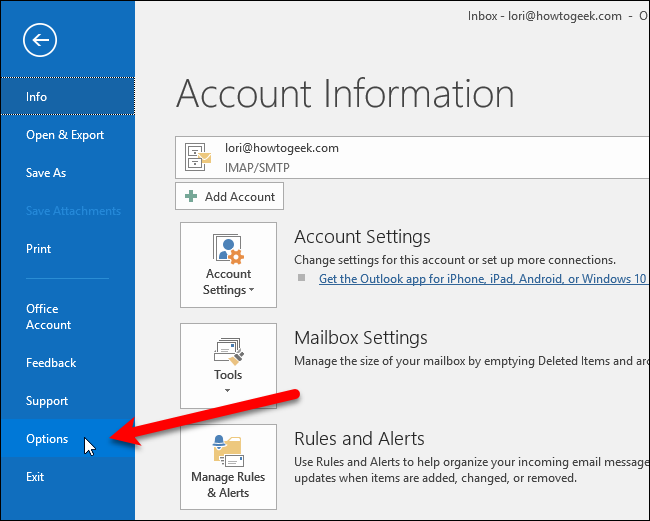Screen dimensions: 650x521
Task: Click the Add Account button label
Action: (240, 197)
